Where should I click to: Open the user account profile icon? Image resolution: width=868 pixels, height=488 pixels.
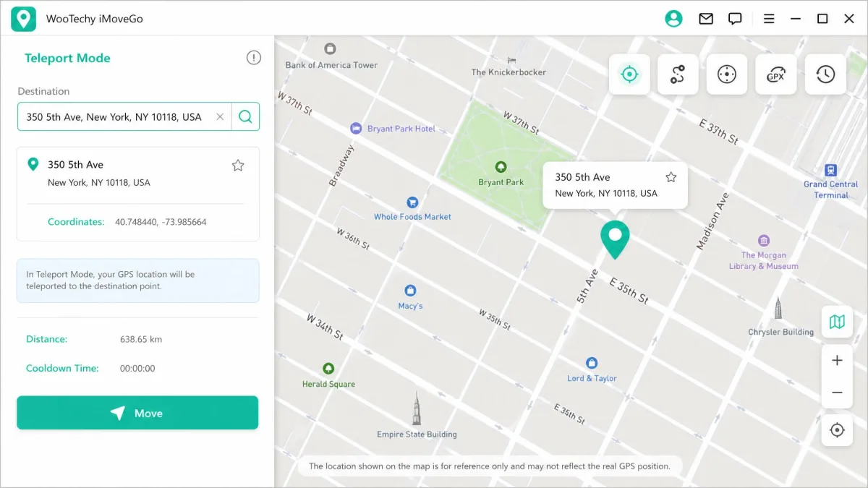(673, 19)
